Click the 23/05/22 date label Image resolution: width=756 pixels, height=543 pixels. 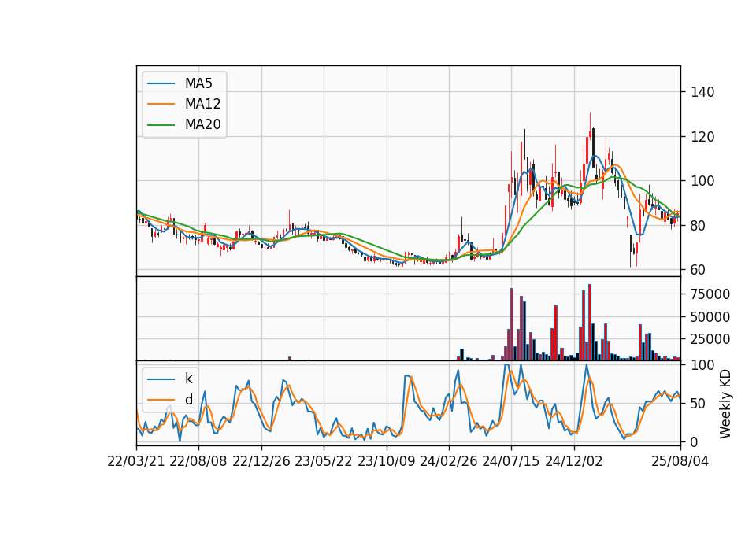324,461
